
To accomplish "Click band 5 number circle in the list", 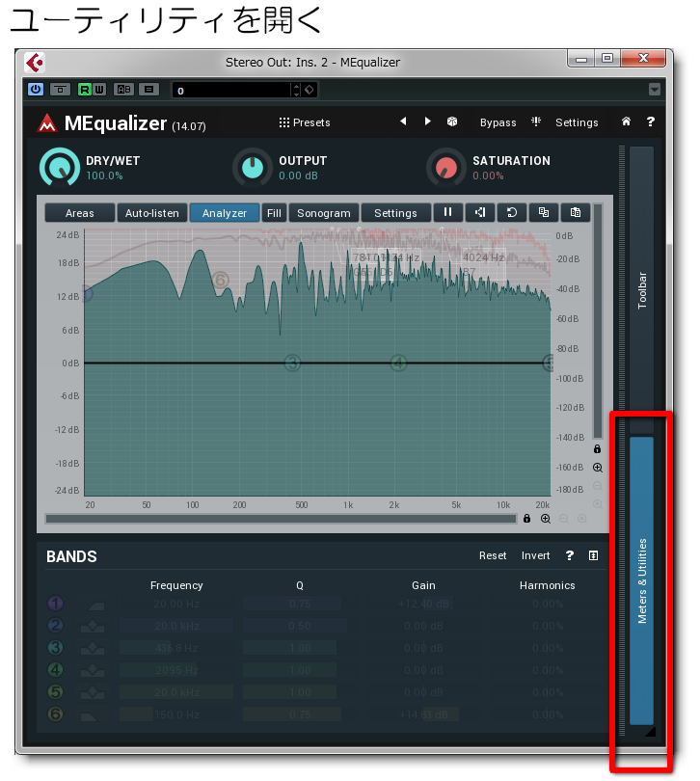I will click(x=55, y=692).
